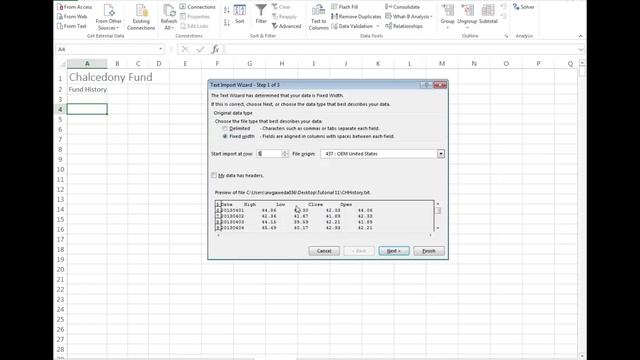Screen dimensions: 640x360
Task: Select row 20 header
Action: point(60,270)
